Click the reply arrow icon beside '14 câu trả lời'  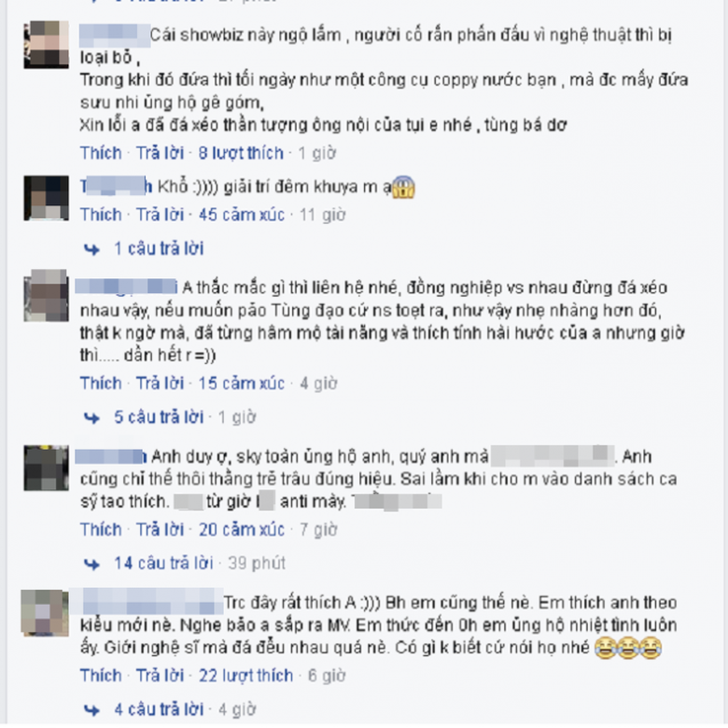tap(91, 564)
